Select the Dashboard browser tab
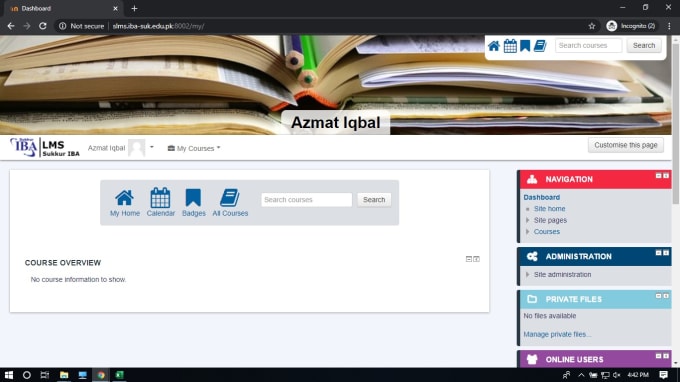The width and height of the screenshot is (680, 382). [64, 8]
